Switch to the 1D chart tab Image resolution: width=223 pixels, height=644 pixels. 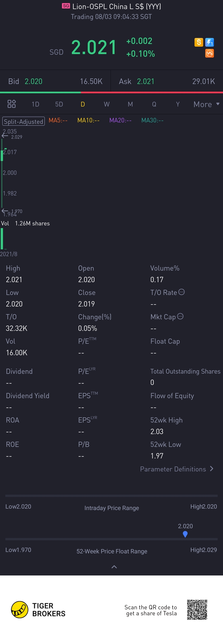(x=36, y=104)
